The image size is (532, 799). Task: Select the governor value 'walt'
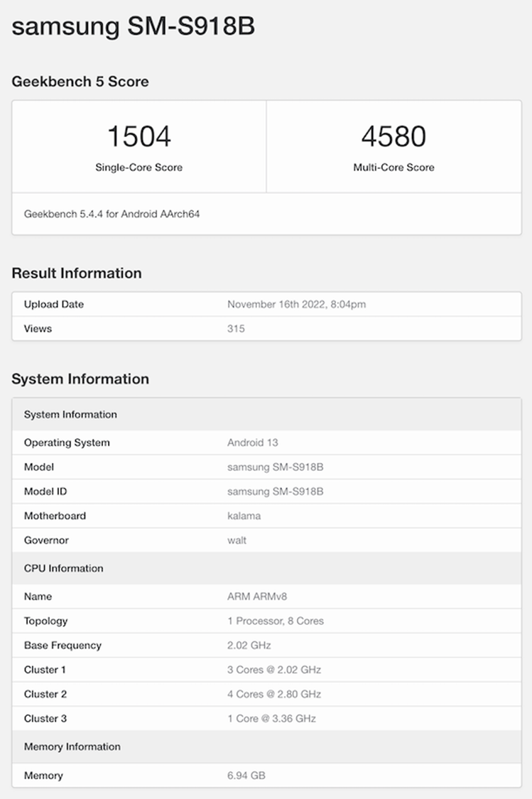click(237, 540)
